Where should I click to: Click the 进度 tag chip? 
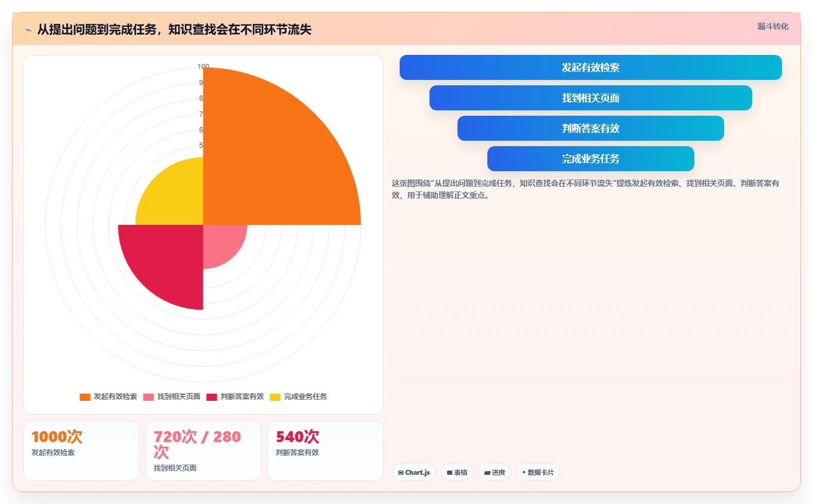[x=494, y=472]
